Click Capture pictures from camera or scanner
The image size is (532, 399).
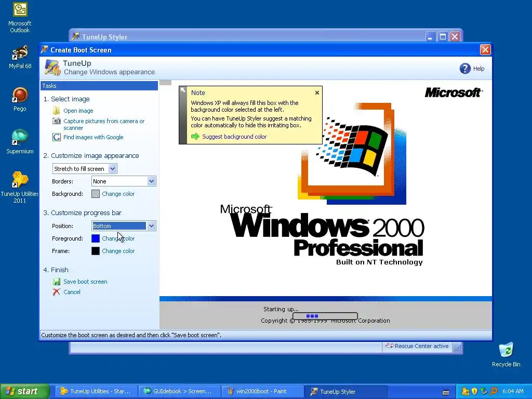[104, 125]
